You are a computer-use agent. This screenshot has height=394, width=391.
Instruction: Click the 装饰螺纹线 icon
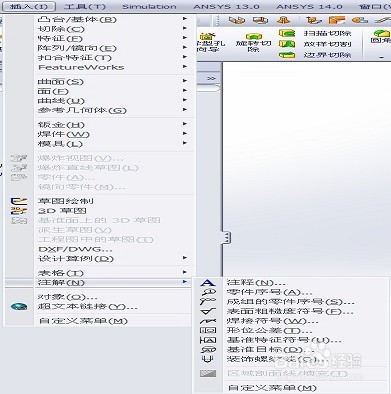(208, 359)
